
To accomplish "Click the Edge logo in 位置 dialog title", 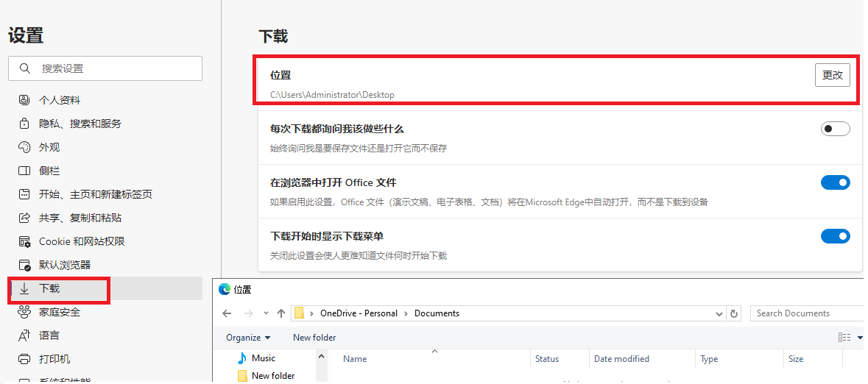I will tap(225, 289).
